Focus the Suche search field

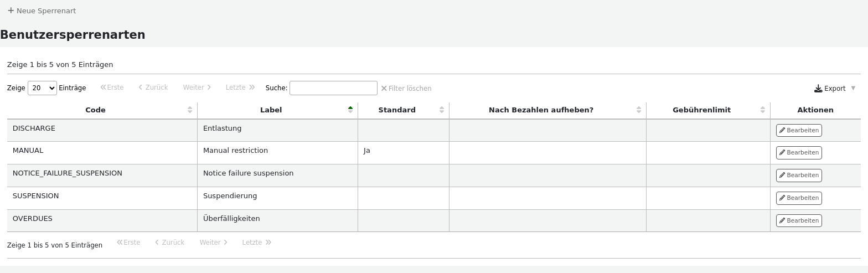coord(333,88)
